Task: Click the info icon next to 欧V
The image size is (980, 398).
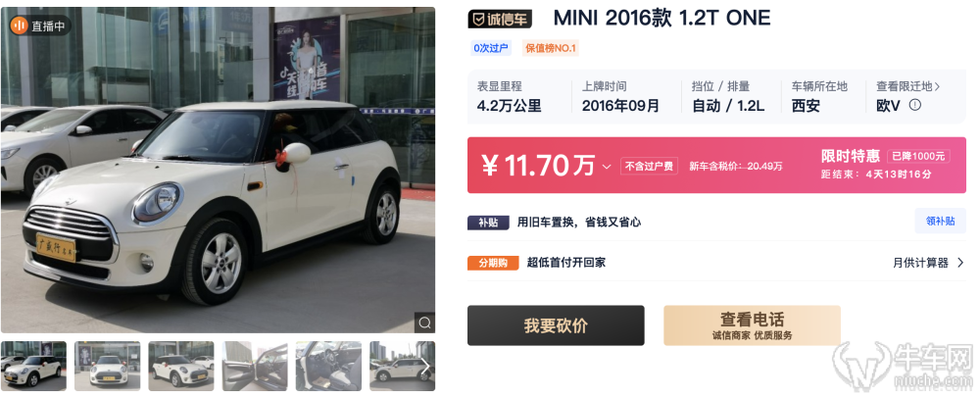Action: tap(915, 105)
